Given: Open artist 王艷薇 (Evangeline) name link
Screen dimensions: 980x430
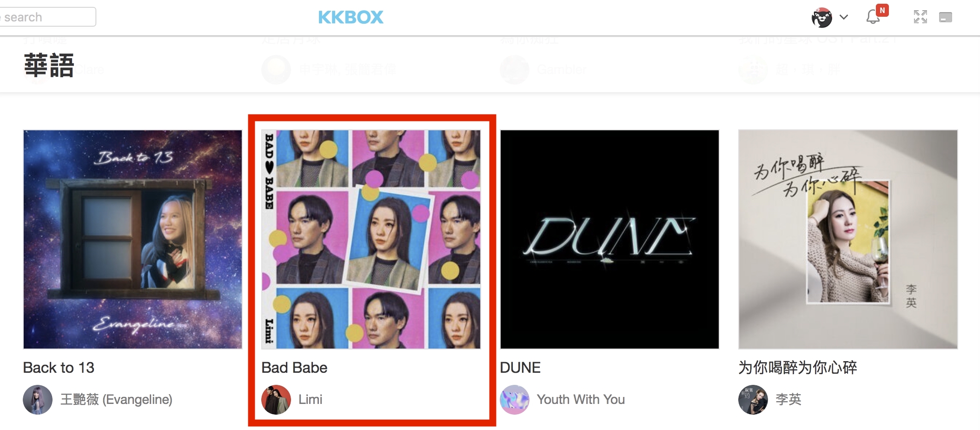Looking at the screenshot, I should click(x=117, y=399).
